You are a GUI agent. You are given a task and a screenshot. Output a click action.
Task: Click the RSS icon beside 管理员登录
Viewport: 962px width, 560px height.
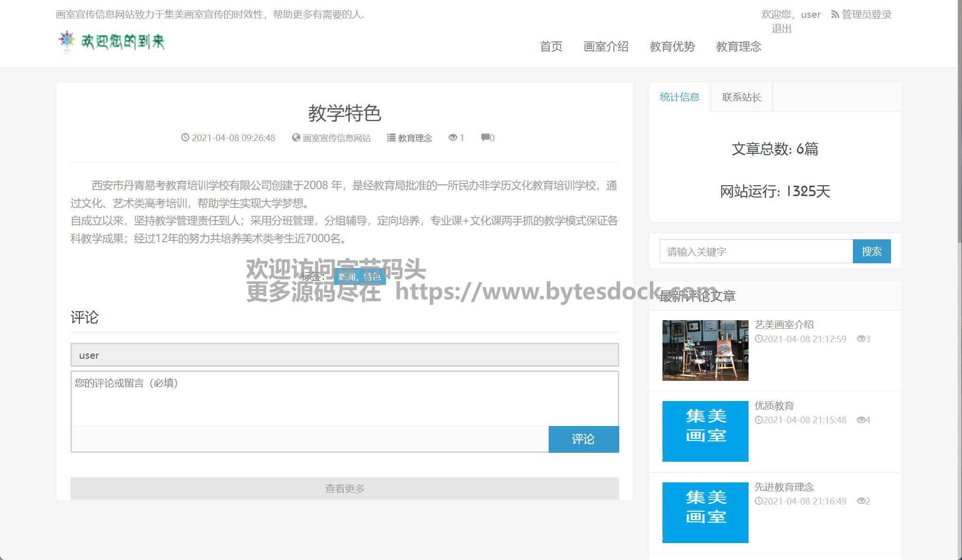(x=835, y=15)
